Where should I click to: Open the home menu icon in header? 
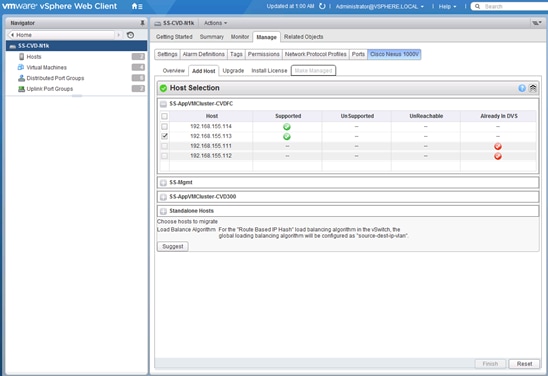(x=137, y=6)
